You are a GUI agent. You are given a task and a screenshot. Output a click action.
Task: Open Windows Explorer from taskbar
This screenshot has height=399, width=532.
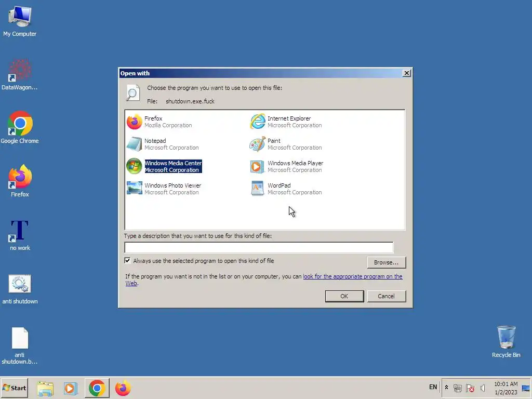(45, 388)
